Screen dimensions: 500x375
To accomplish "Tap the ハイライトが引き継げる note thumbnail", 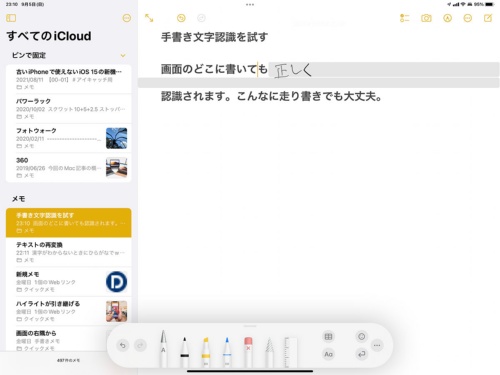I will click(x=116, y=311).
